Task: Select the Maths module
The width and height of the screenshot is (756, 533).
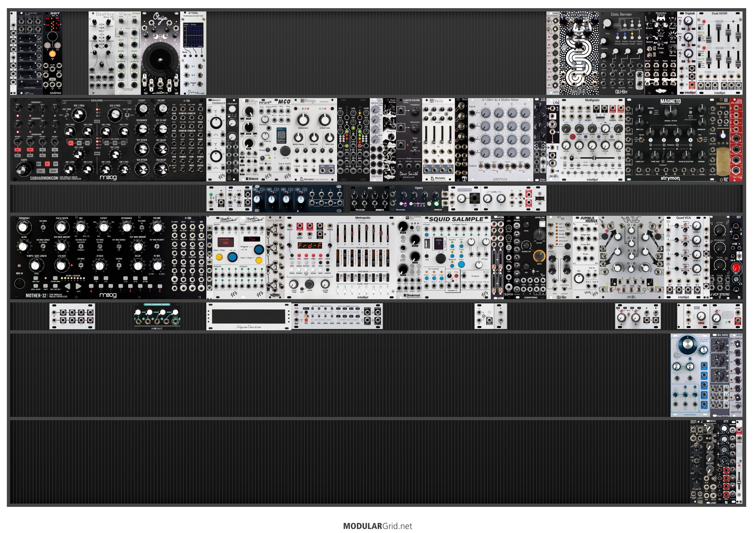Action: [x=631, y=258]
